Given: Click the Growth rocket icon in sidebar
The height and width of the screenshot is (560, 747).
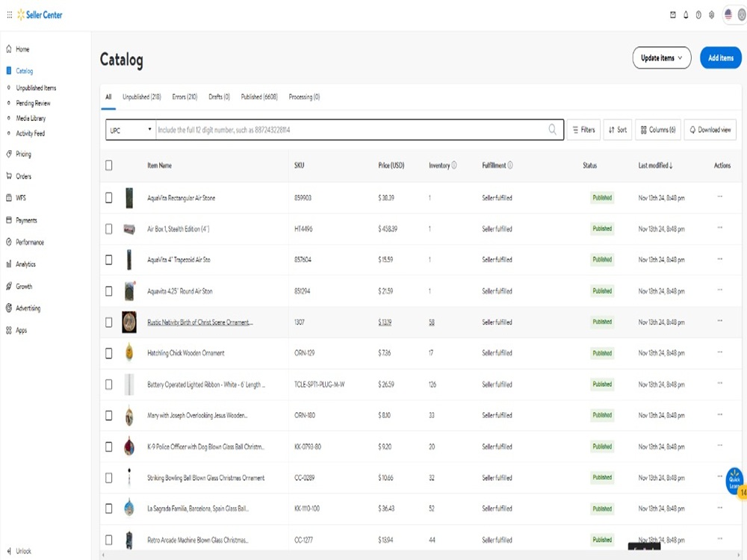Looking at the screenshot, I should click(8, 286).
